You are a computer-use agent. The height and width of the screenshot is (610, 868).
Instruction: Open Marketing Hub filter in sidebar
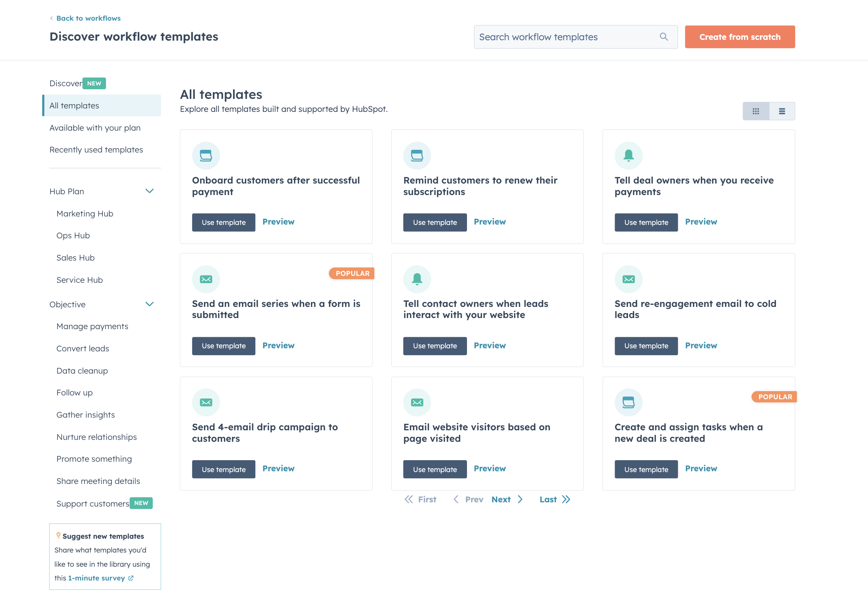tap(85, 213)
